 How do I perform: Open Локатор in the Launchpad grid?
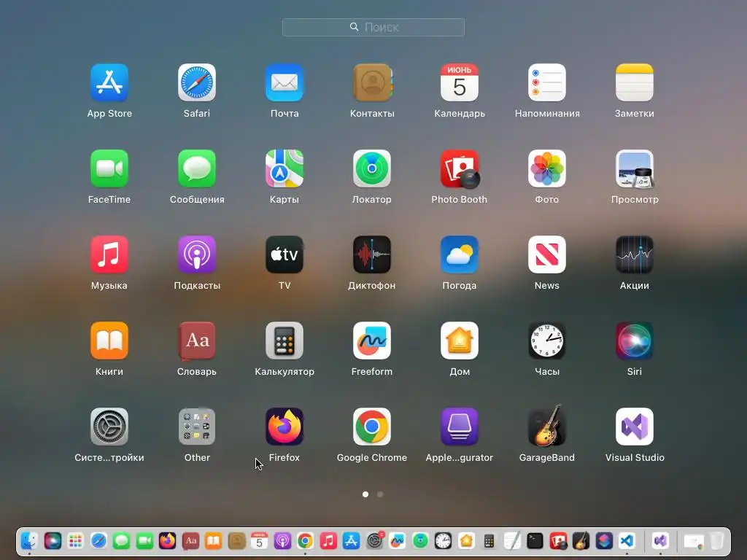click(x=372, y=169)
